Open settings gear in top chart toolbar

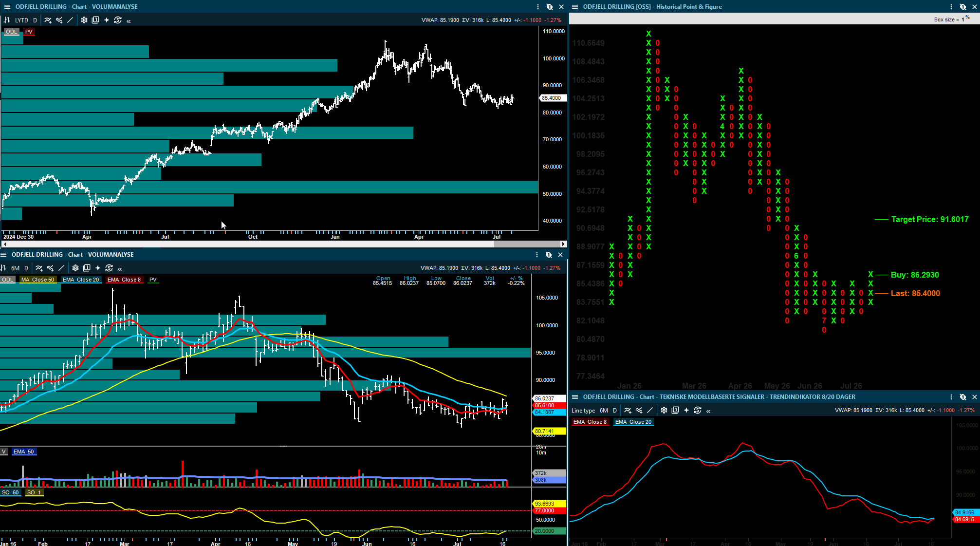point(84,20)
